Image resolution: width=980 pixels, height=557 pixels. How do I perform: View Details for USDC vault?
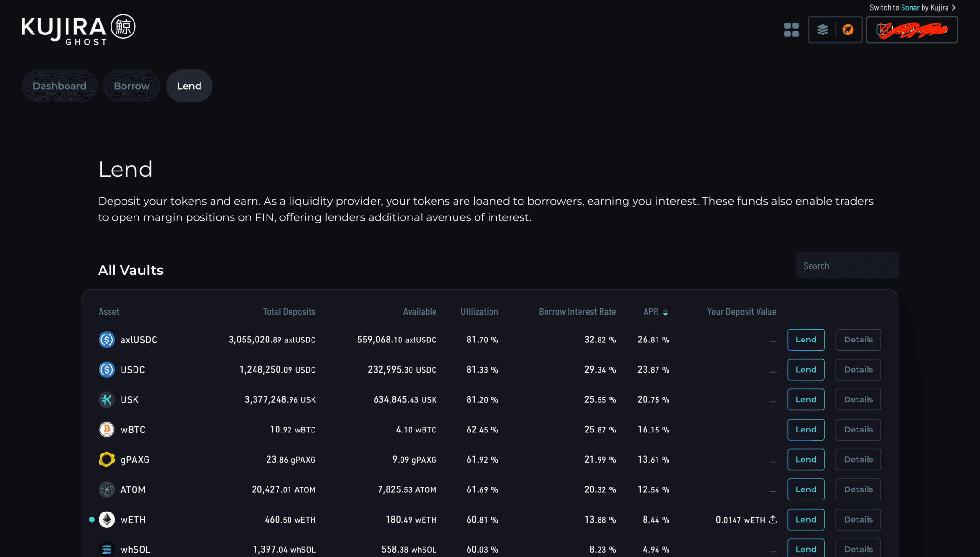858,370
